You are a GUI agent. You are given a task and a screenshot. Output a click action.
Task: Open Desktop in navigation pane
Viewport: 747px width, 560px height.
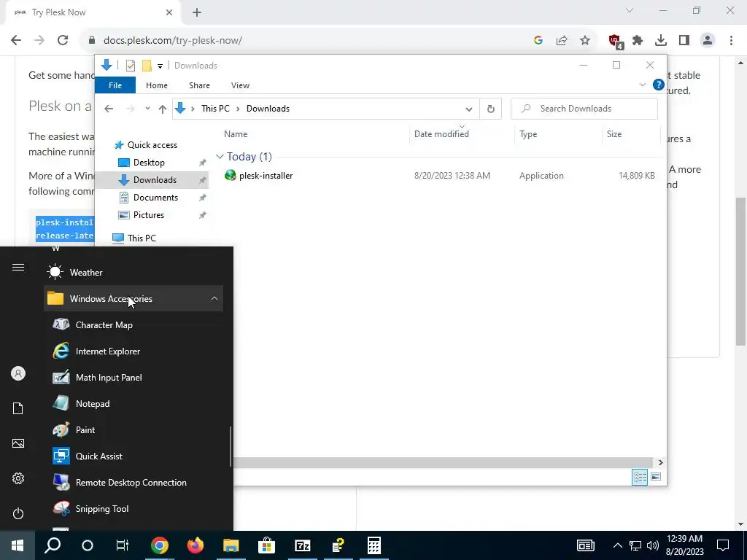point(149,163)
